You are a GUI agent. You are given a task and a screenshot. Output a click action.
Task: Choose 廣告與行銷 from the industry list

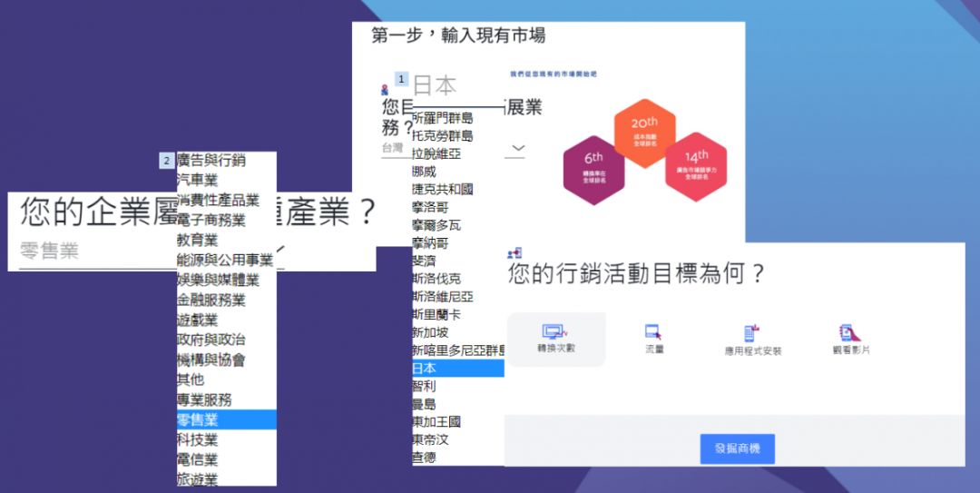[211, 161]
